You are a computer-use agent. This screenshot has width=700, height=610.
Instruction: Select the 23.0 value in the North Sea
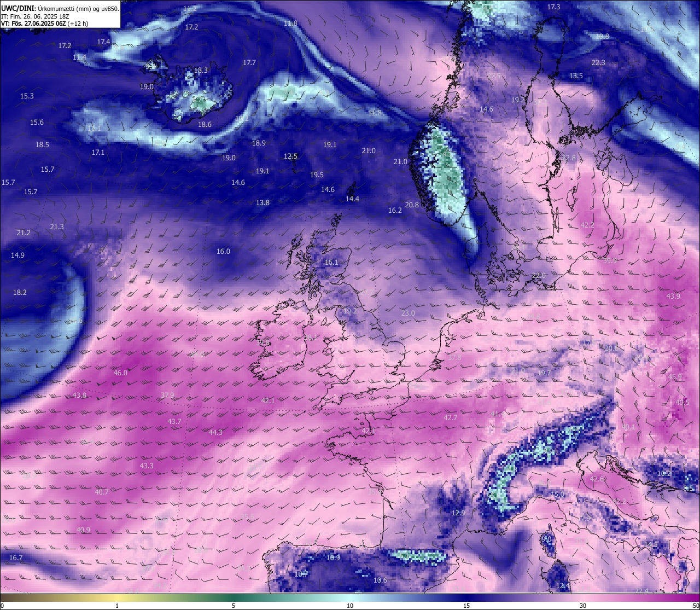coord(408,313)
